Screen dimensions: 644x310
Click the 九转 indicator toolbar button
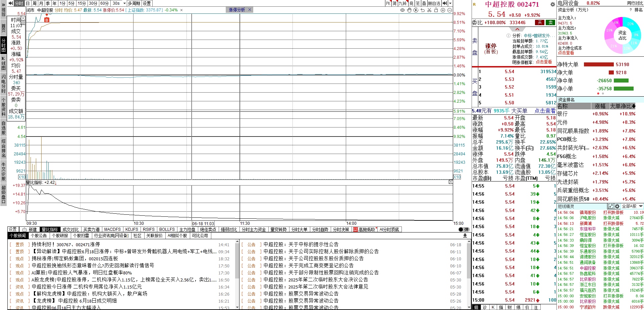[x=402, y=3]
